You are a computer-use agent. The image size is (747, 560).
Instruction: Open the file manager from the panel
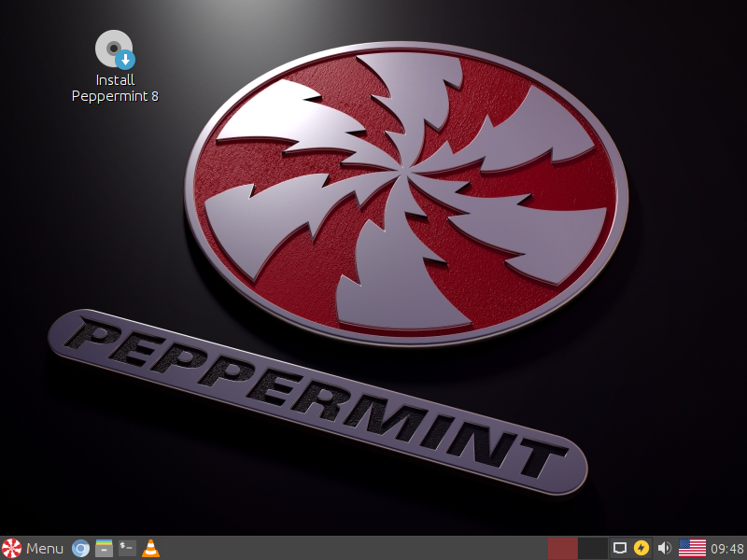click(x=105, y=548)
